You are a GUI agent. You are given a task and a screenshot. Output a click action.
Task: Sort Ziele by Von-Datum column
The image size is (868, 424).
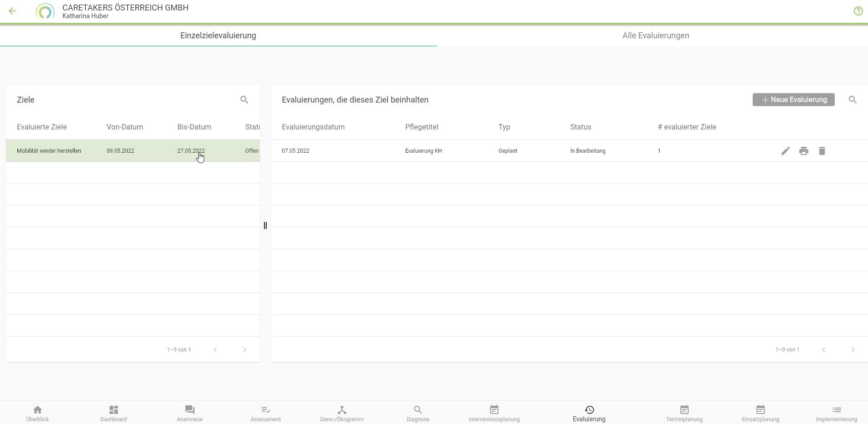tap(124, 127)
